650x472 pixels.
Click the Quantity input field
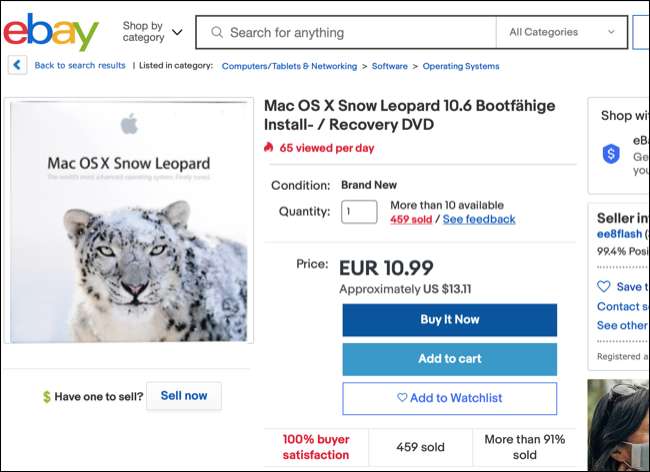pyautogui.click(x=359, y=212)
